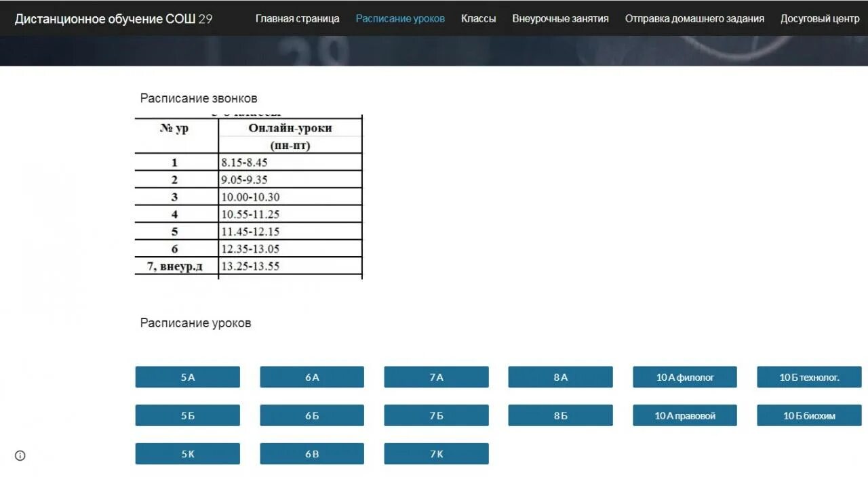This screenshot has height=477, width=868.
Task: Select the 10.00-10.30 time cell
Action: click(290, 197)
